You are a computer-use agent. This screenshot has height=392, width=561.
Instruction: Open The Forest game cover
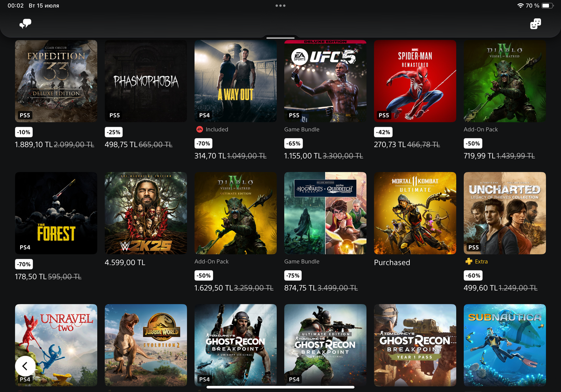coord(56,213)
